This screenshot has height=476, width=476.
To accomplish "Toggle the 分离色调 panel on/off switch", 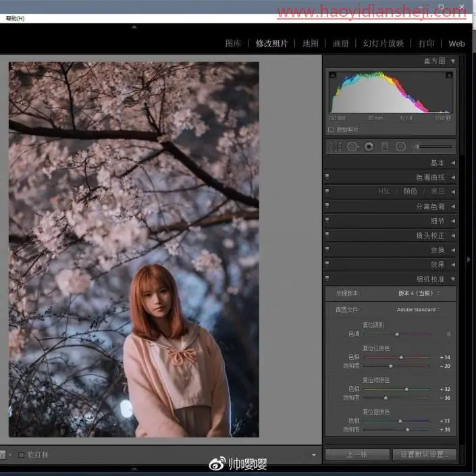I will click(327, 205).
